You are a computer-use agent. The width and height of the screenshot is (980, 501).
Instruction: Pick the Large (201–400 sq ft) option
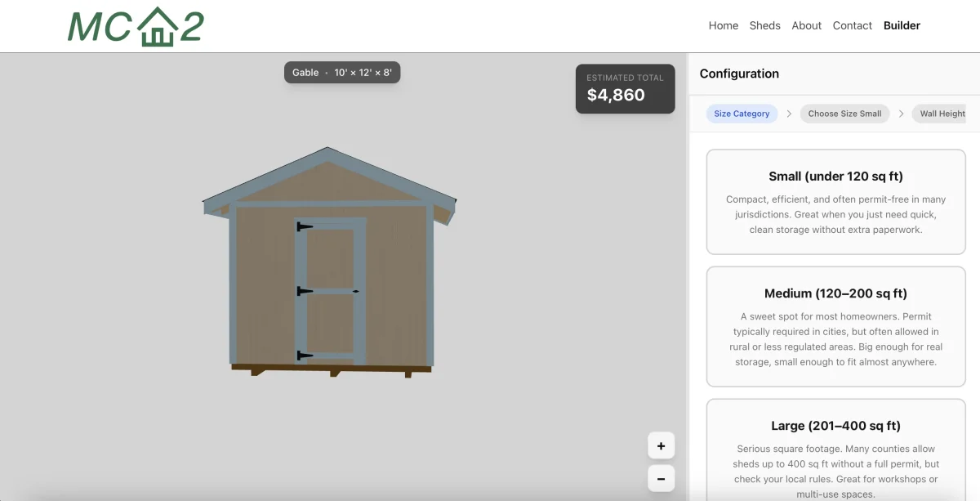[835, 449]
